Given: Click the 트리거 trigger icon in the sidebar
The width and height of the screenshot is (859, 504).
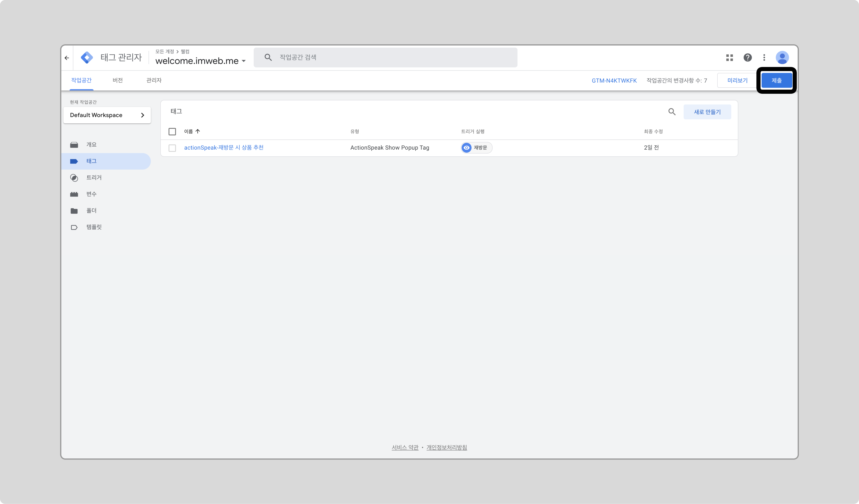Looking at the screenshot, I should pos(74,178).
